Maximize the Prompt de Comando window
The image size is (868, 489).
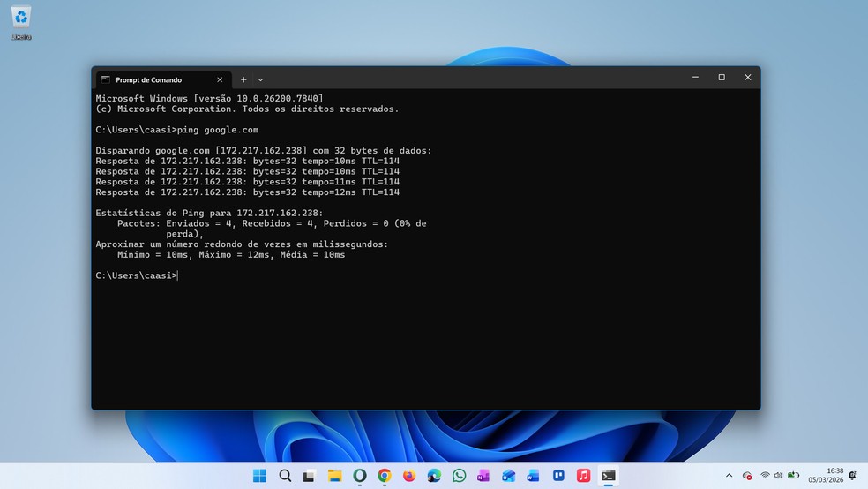coord(722,78)
